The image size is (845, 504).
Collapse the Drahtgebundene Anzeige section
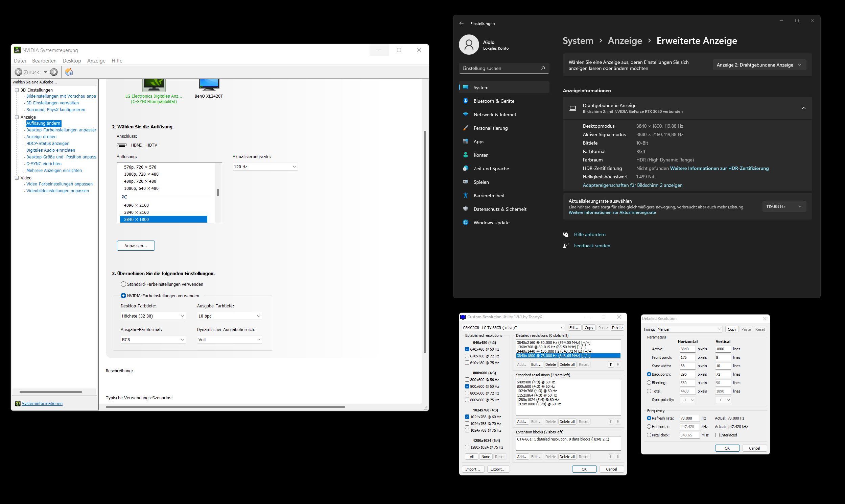tap(803, 108)
